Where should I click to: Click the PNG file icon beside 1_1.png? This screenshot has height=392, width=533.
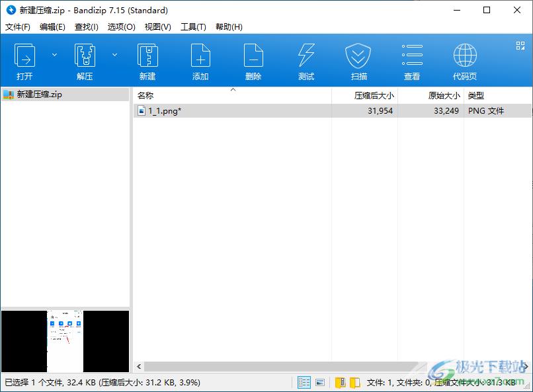coord(142,110)
